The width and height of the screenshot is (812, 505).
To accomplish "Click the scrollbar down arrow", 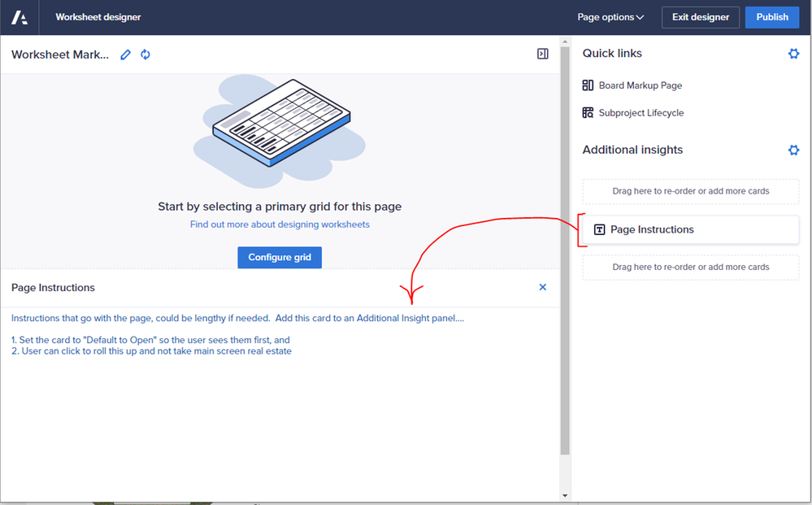I will (x=565, y=496).
